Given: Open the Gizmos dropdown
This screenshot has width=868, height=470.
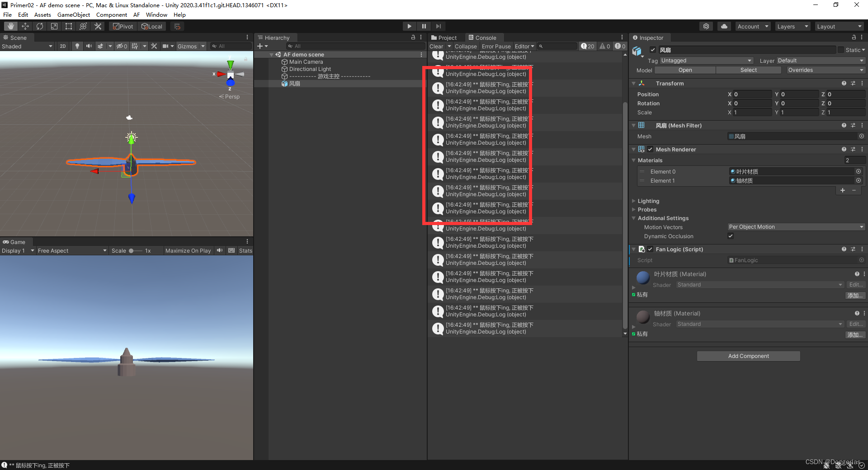Looking at the screenshot, I should coord(191,46).
